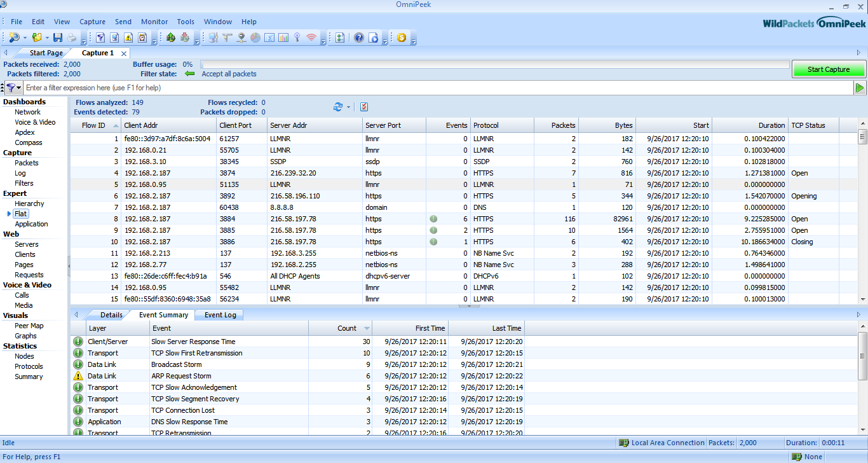The image size is (868, 463).
Task: Click the bar chart statistics toolbar icon
Action: (x=283, y=38)
